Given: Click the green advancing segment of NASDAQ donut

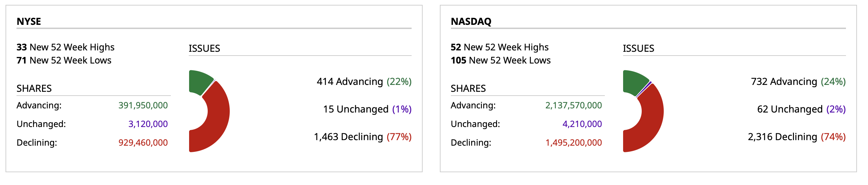Looking at the screenshot, I should [x=634, y=81].
